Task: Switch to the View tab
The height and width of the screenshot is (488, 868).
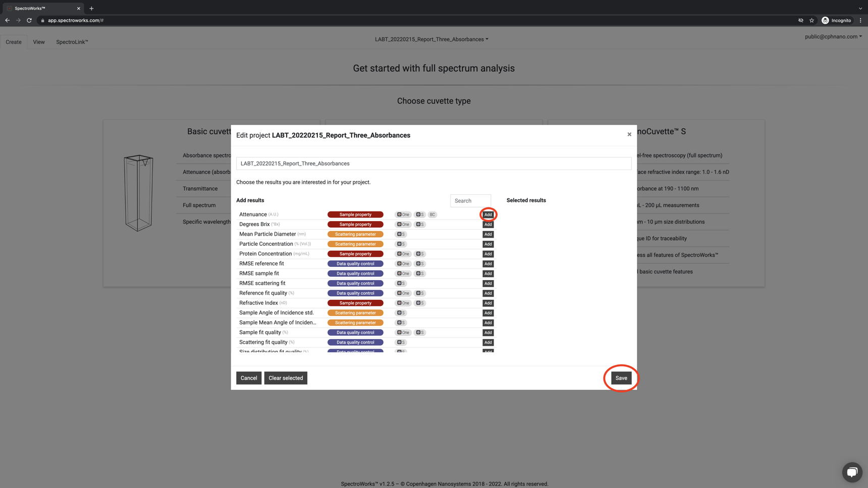Action: coord(39,42)
